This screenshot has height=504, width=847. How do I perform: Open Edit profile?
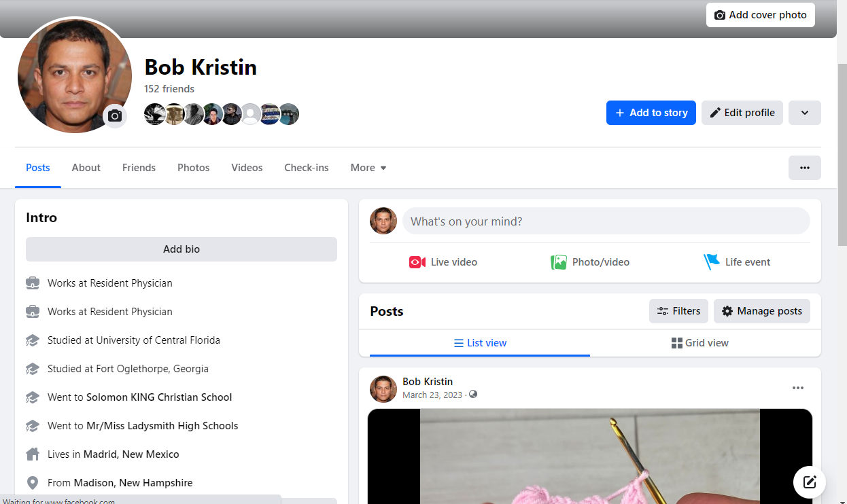[x=742, y=113]
